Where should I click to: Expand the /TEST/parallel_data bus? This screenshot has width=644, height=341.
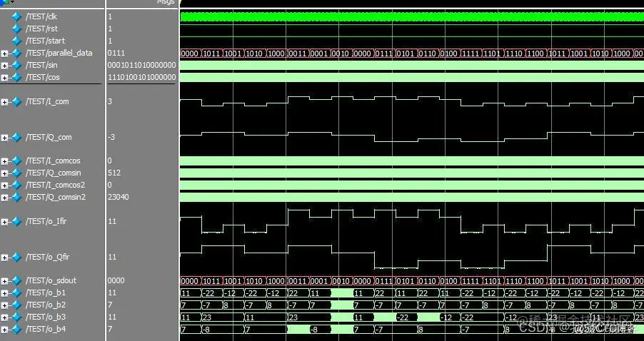click(4, 54)
